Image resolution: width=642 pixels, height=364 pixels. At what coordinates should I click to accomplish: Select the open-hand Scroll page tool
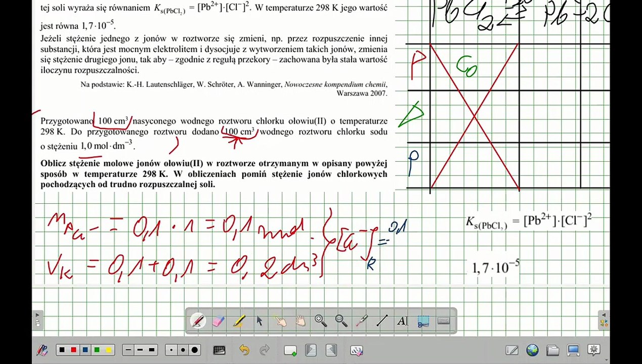pos(300,321)
